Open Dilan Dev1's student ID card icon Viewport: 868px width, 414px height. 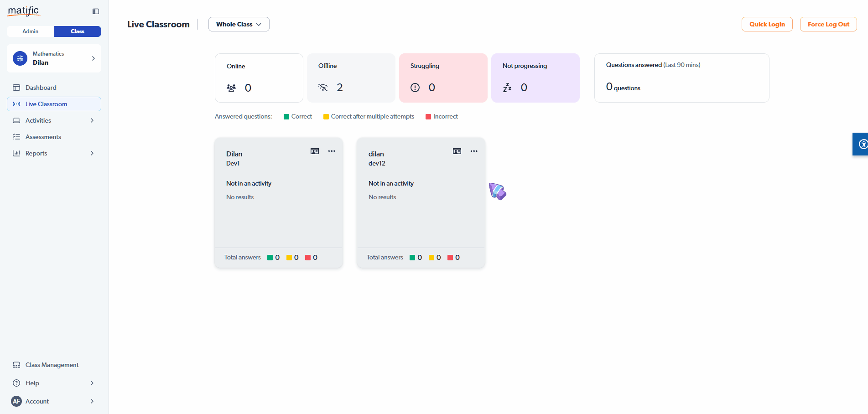tap(314, 151)
